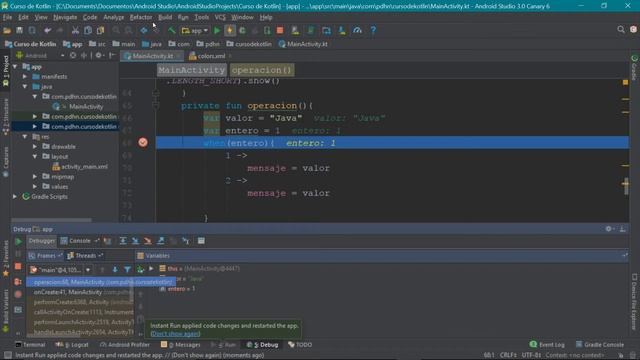Click the Help question mark icon
This screenshot has height=360, width=640.
tap(373, 30)
